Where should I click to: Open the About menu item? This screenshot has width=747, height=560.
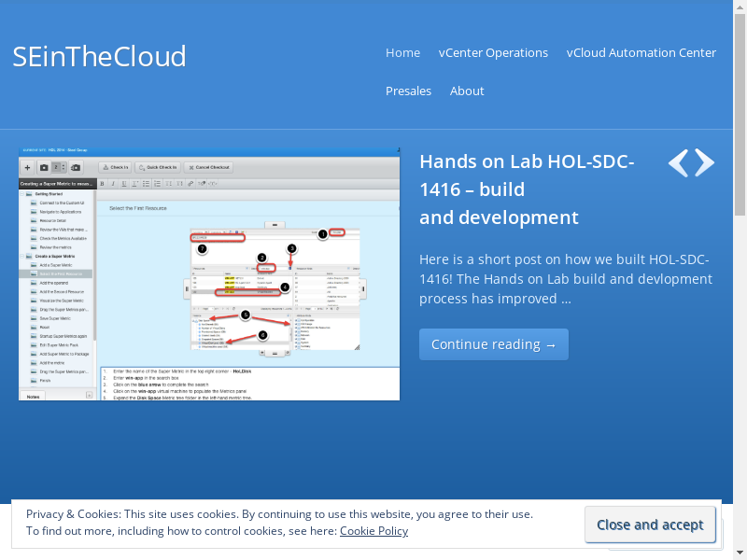tap(466, 91)
